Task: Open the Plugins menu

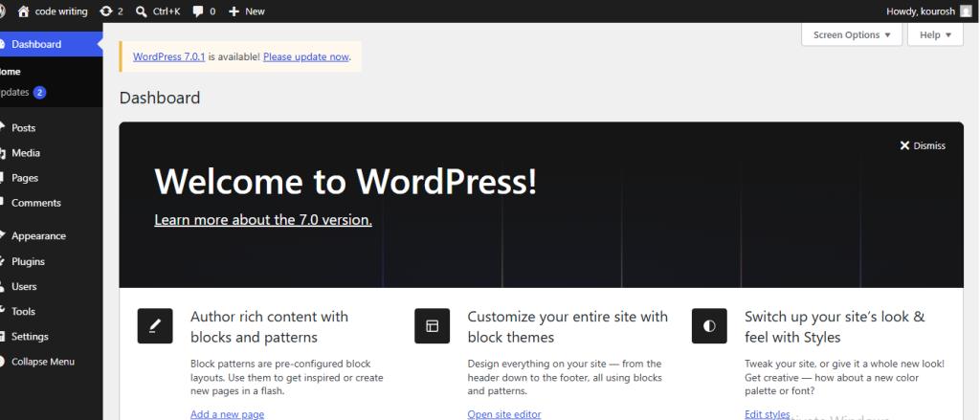Action: tap(52, 261)
